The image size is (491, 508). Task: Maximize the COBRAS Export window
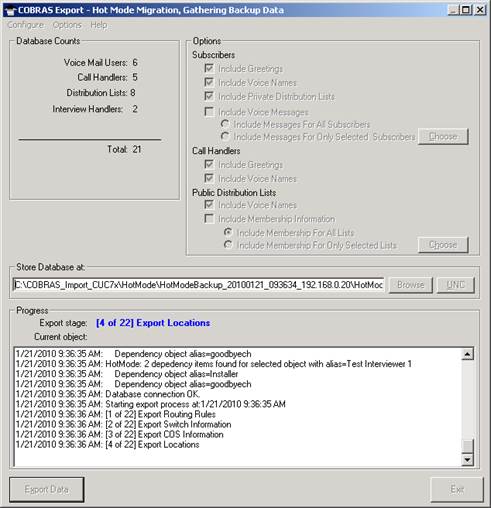pos(465,10)
